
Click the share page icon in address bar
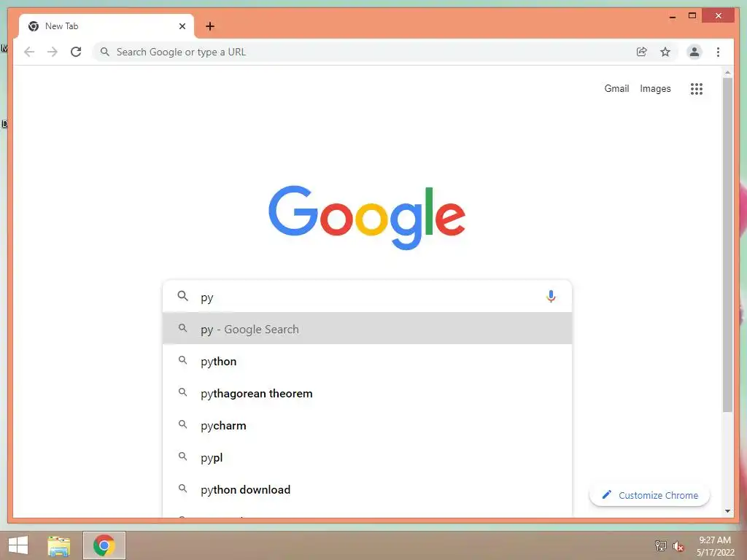642,52
